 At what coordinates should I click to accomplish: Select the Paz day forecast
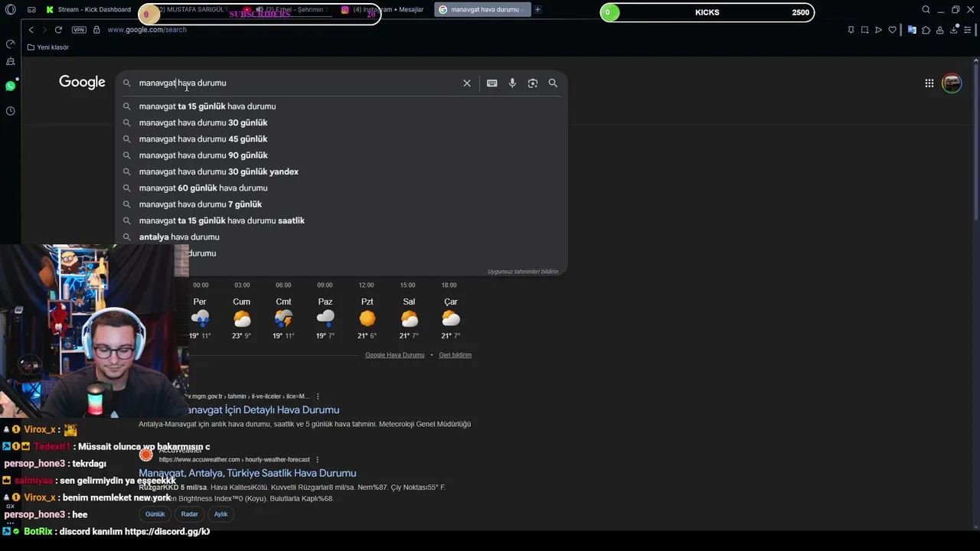pos(325,318)
